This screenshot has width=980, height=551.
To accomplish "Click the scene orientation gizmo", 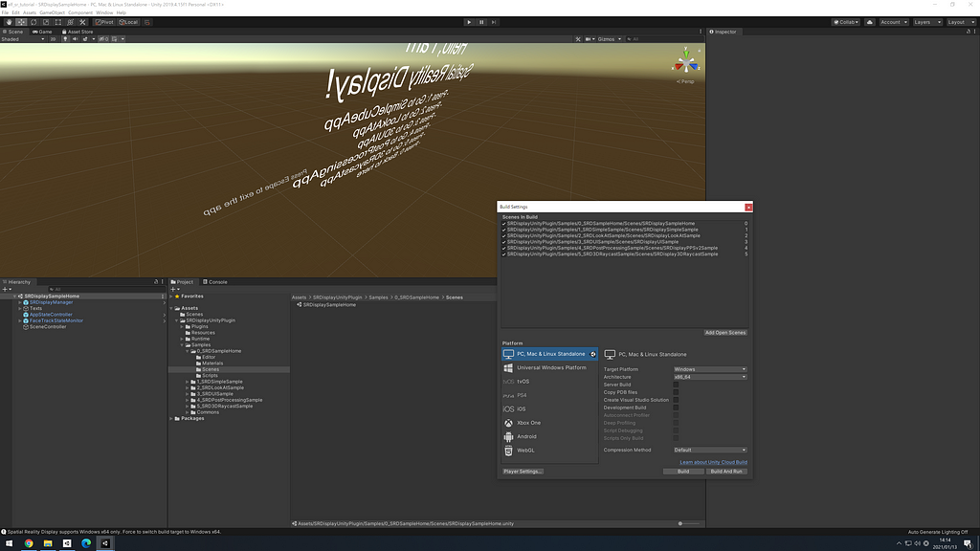I will coord(685,64).
